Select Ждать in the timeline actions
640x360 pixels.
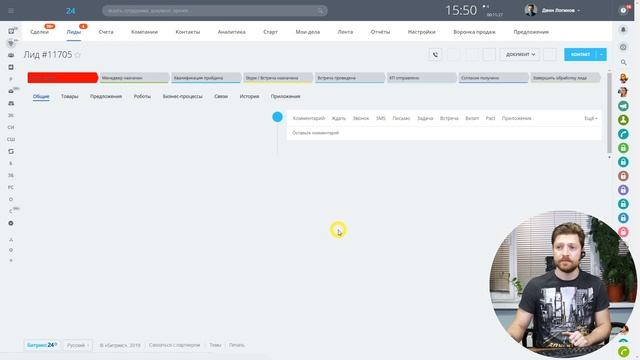pos(338,118)
